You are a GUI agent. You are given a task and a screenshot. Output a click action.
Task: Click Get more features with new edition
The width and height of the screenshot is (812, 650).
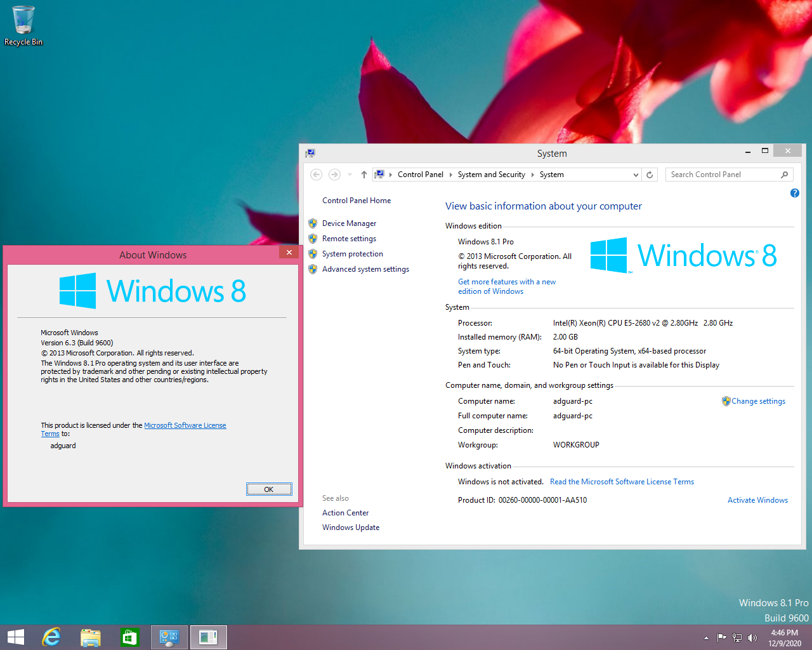click(507, 286)
